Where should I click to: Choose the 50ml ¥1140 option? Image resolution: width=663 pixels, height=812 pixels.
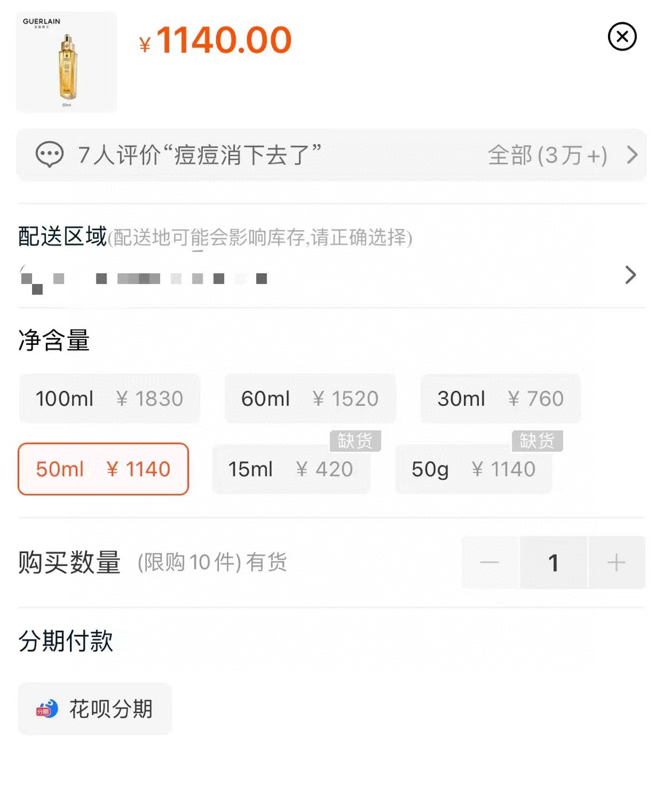click(103, 469)
